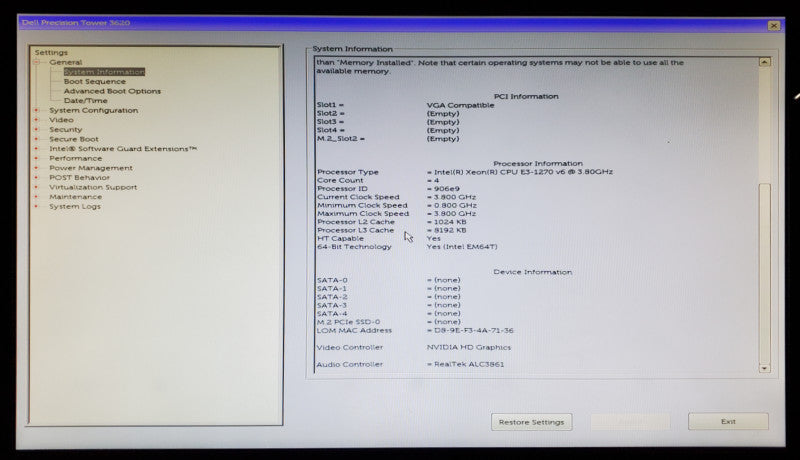Click the 'Processor Information' heading
Image resolution: width=800 pixels, height=460 pixels.
(x=538, y=164)
